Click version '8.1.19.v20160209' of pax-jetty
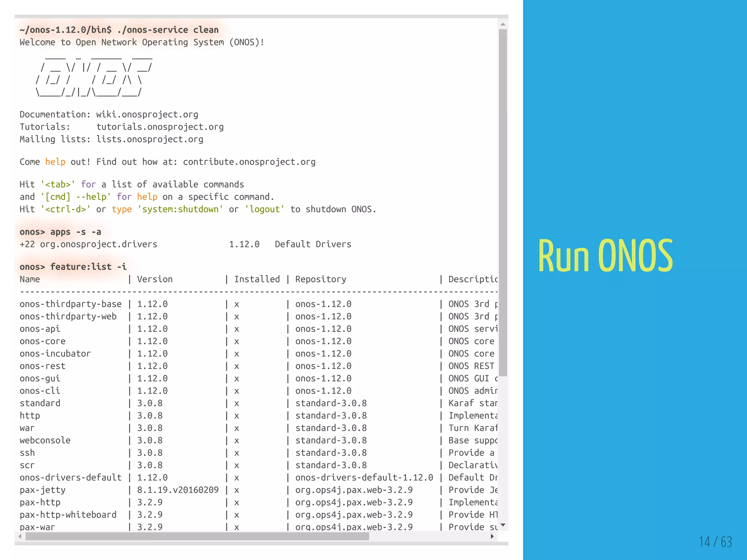The width and height of the screenshot is (747, 560). pyautogui.click(x=178, y=490)
